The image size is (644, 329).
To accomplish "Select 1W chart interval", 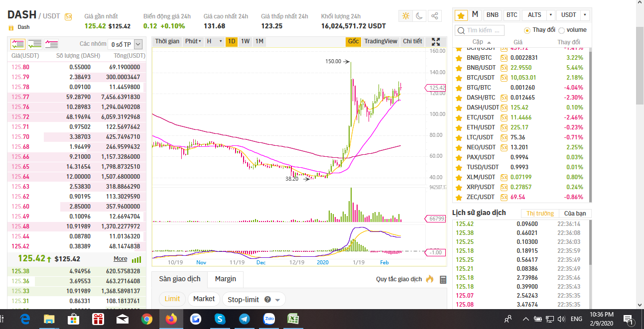I will [x=245, y=41].
